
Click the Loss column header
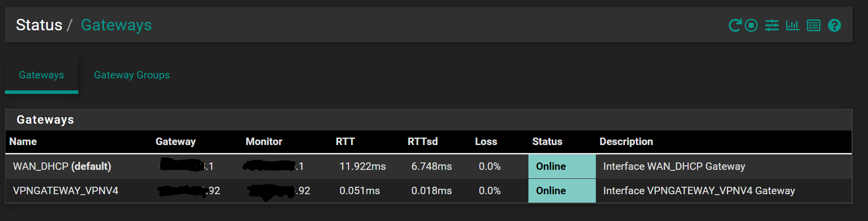[486, 142]
